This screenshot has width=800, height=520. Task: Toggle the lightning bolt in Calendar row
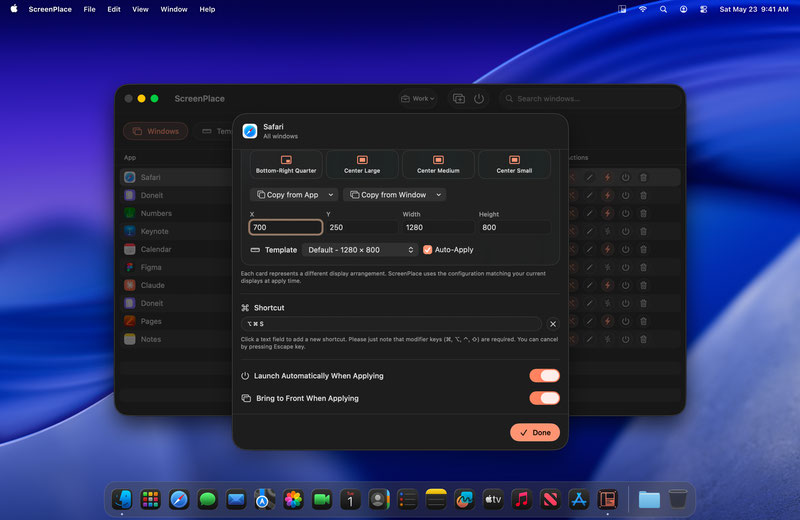click(x=607, y=249)
